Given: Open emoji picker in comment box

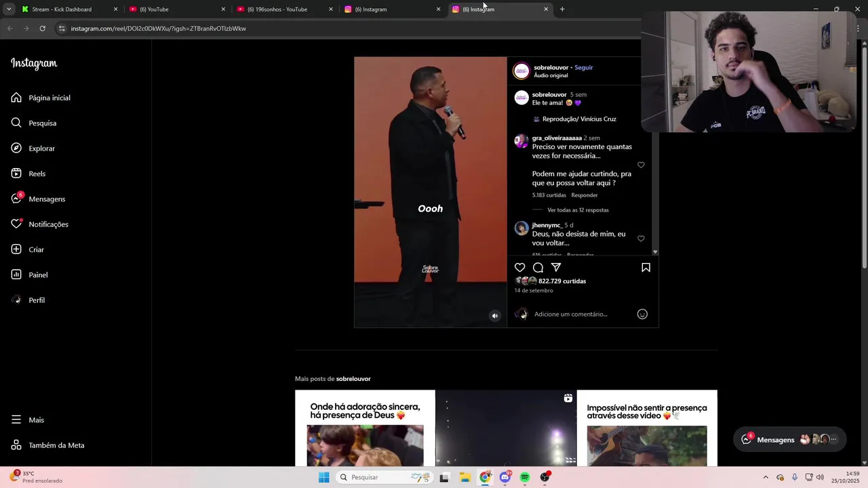Looking at the screenshot, I should pos(642,314).
